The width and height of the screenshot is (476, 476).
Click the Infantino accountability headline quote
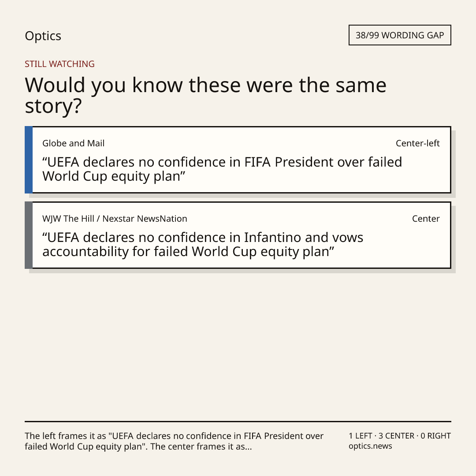(203, 244)
